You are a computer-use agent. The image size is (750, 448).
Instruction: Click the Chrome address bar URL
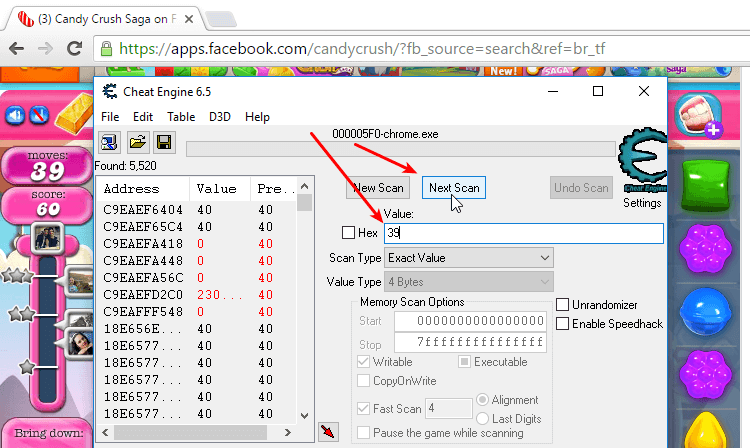click(x=362, y=49)
